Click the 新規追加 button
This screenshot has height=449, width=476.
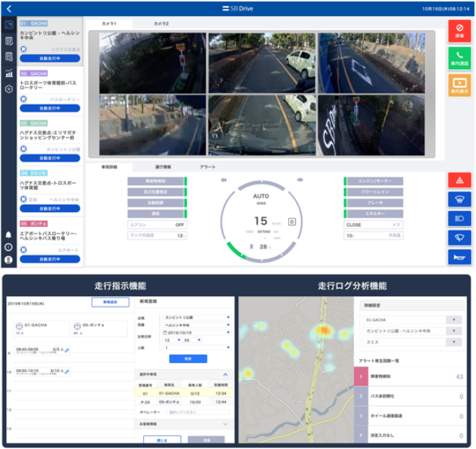(x=110, y=302)
